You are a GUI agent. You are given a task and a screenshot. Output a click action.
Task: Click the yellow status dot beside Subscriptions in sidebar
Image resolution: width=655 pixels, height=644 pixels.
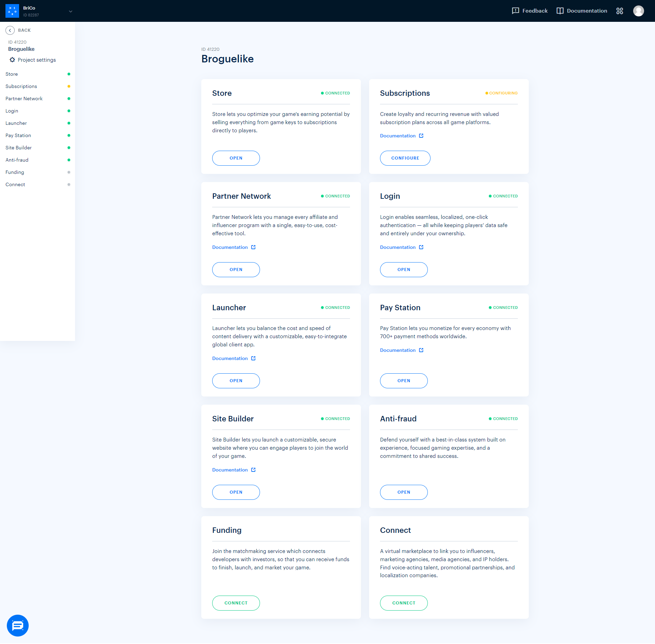[x=69, y=86]
